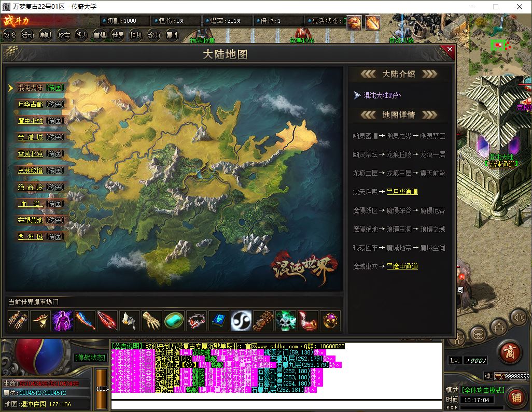Viewport: 532px width, 412px height.
Task: Click [传送] next to 守望营地
Action: pyautogui.click(x=55, y=220)
